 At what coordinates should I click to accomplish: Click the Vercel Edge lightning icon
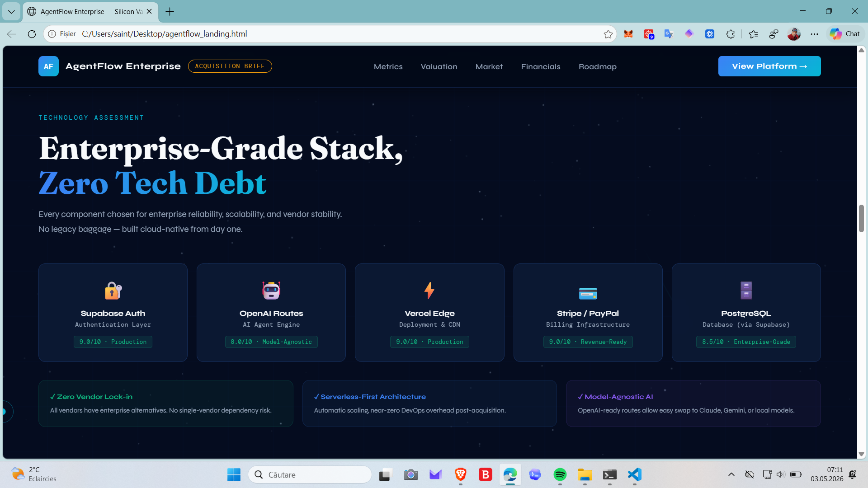pos(429,291)
